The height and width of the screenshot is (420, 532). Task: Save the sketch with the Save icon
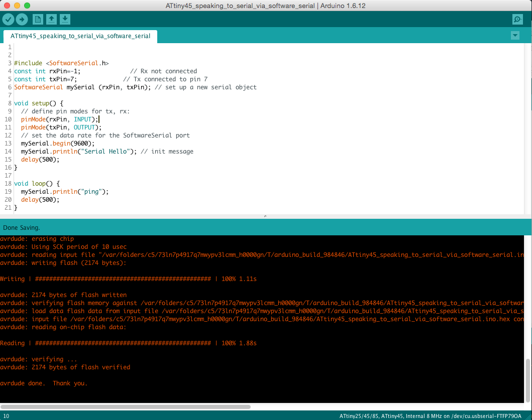(x=65, y=20)
